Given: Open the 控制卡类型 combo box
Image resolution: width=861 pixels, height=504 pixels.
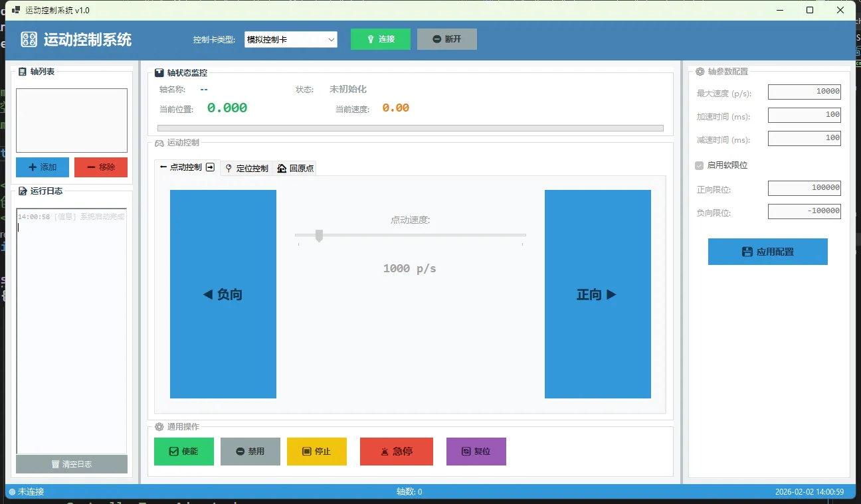Looking at the screenshot, I should (x=291, y=40).
